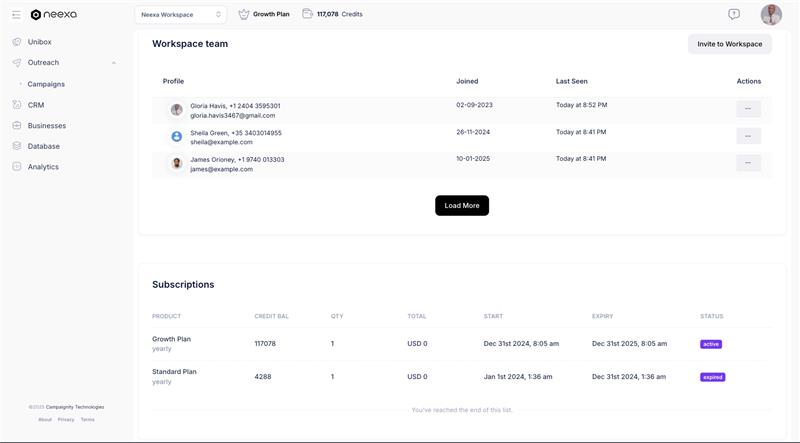Collapse the Outreach menu section

coord(113,63)
